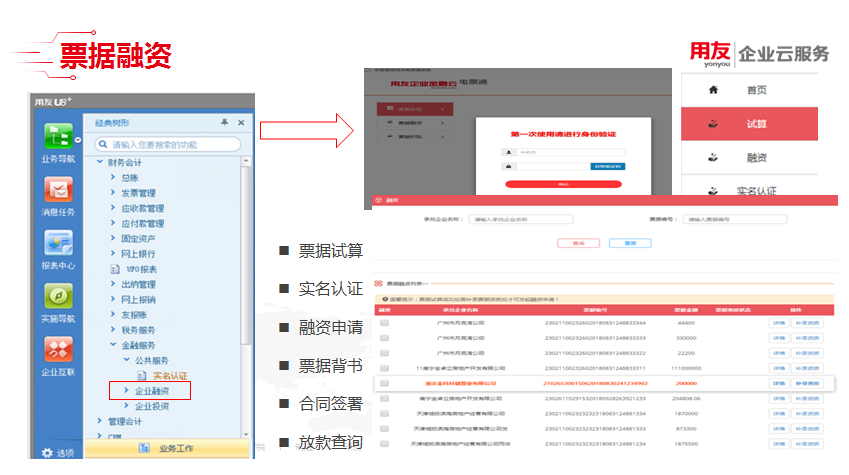The height and width of the screenshot is (475, 849).
Task: Click the red 票据融资列表 section icon
Action: click(378, 283)
